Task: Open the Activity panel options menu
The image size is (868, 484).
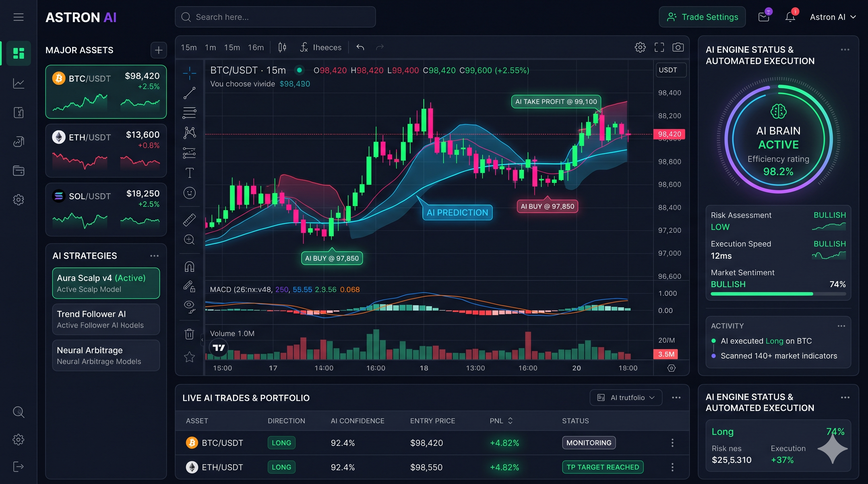Action: point(842,326)
